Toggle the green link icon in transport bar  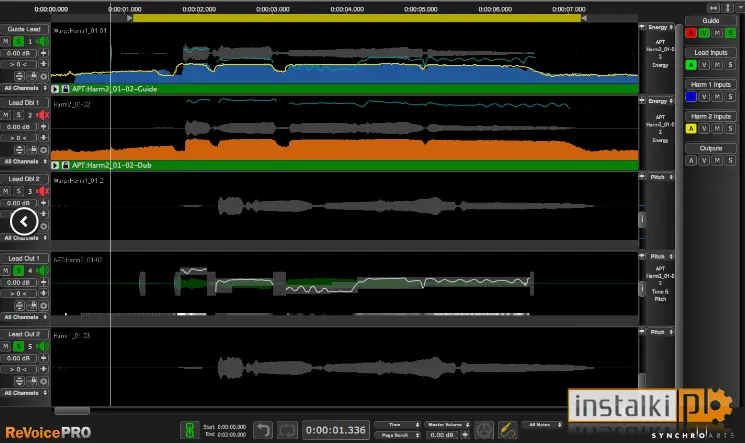point(190,430)
